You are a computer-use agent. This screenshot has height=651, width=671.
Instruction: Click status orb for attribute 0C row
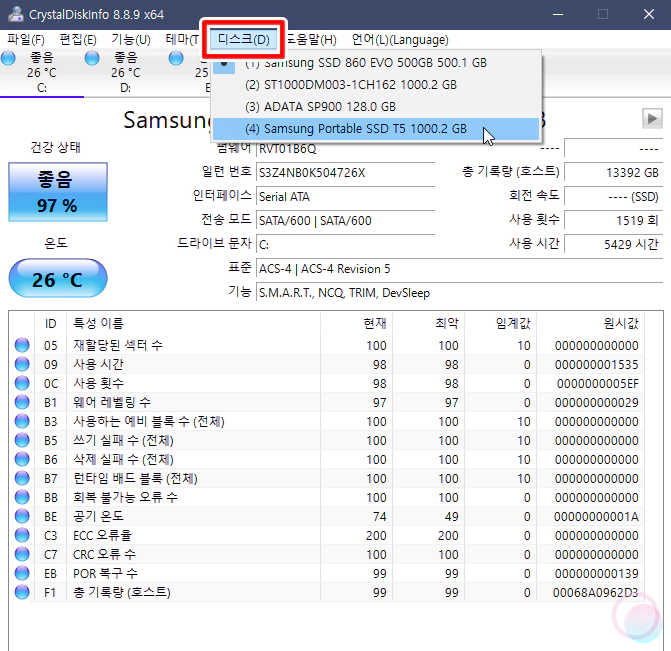click(22, 383)
